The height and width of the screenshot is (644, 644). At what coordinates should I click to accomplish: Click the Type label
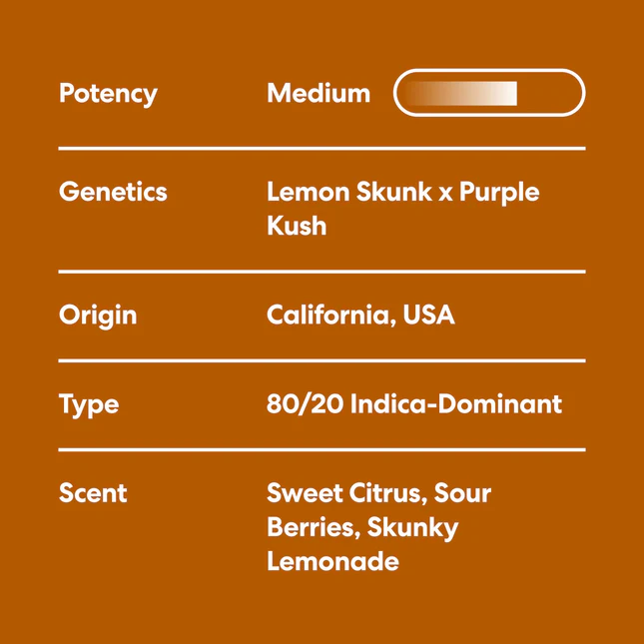click(x=89, y=404)
